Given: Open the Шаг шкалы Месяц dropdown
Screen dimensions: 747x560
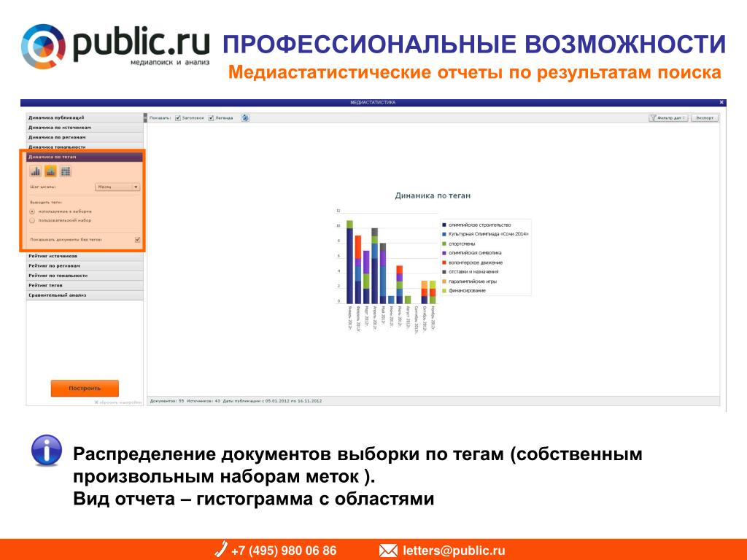Looking at the screenshot, I should (117, 187).
